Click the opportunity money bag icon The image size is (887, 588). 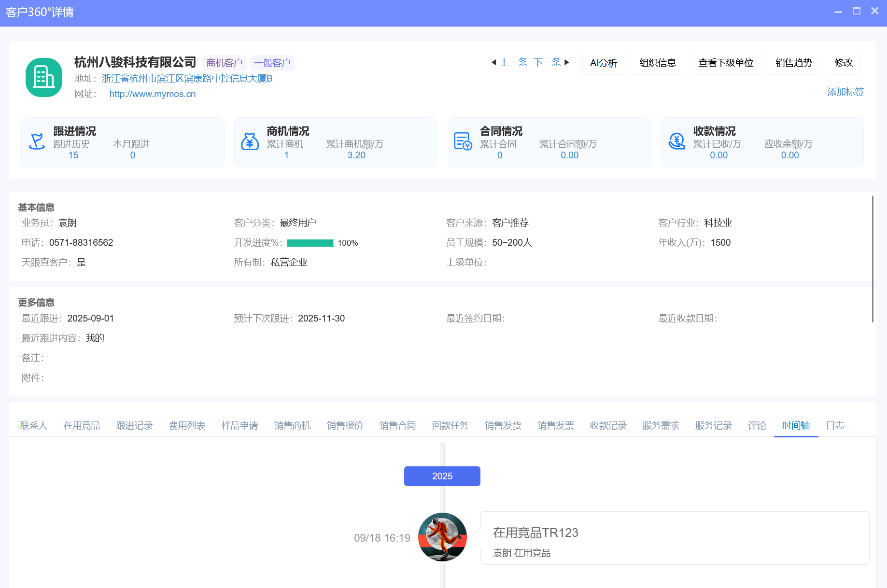(x=250, y=141)
